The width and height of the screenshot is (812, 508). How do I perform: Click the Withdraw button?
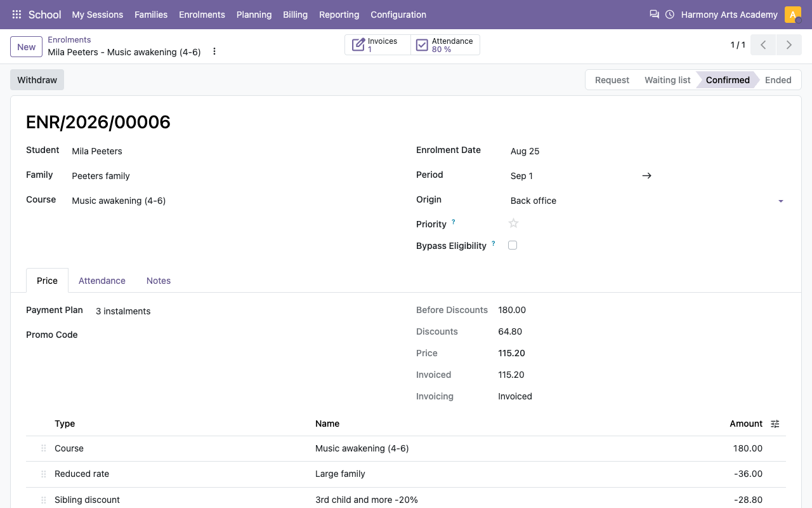coord(37,80)
